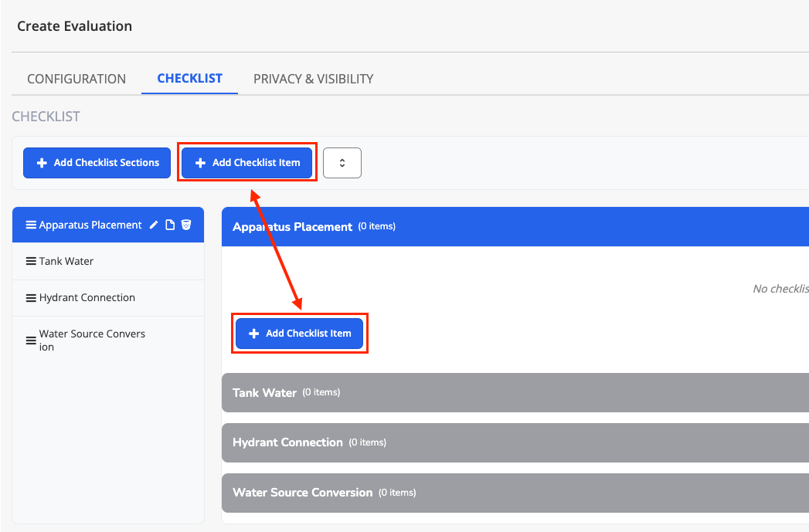Click the expand/collapse arrows button in toolbar
Image resolution: width=809 pixels, height=532 pixels.
342,163
